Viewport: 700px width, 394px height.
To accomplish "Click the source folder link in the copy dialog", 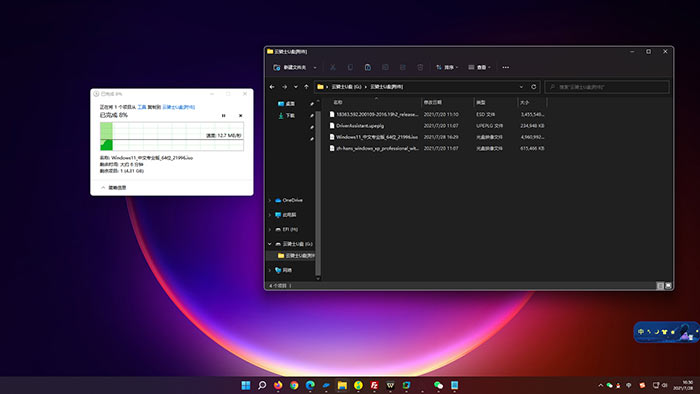I will point(142,107).
